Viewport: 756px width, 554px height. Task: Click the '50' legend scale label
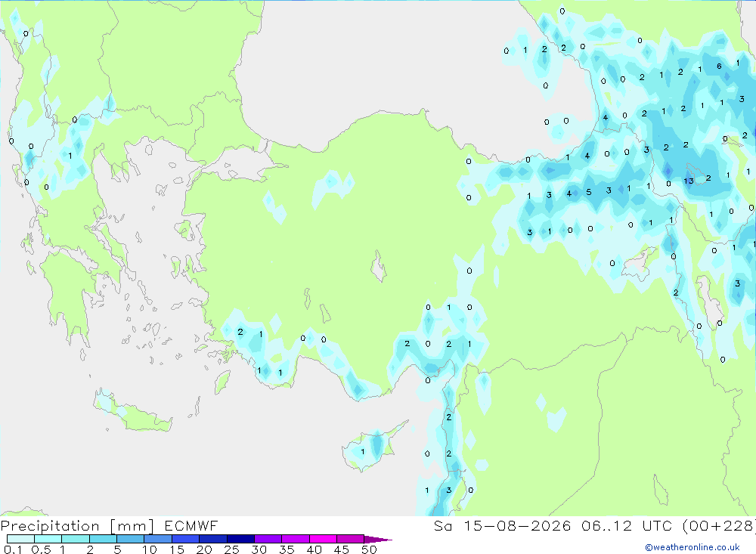370,549
